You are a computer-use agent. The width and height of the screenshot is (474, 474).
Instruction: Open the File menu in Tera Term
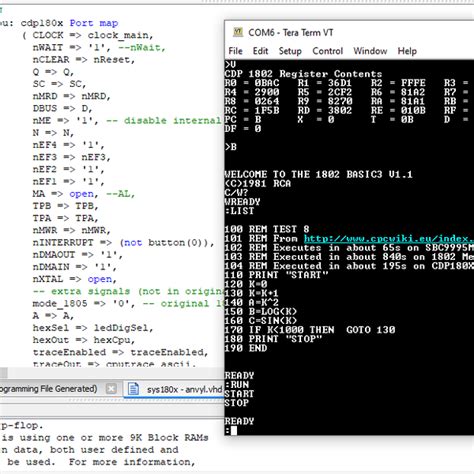[235, 51]
